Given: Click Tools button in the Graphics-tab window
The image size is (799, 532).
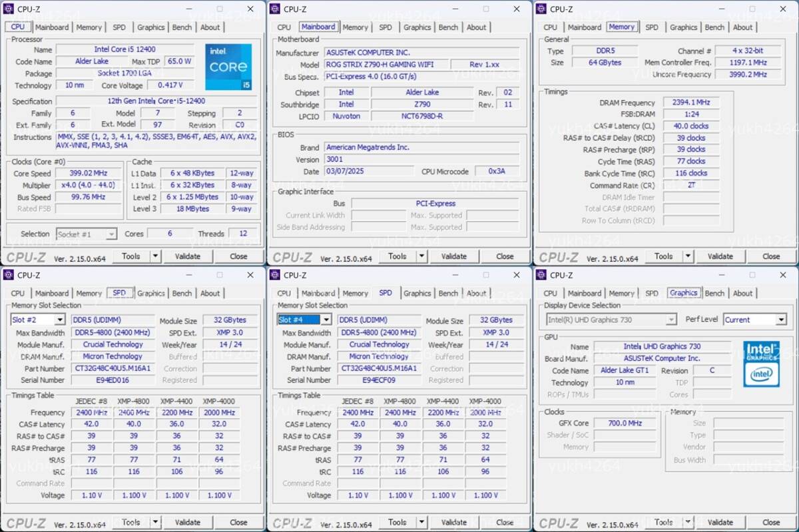Looking at the screenshot, I should point(664,523).
